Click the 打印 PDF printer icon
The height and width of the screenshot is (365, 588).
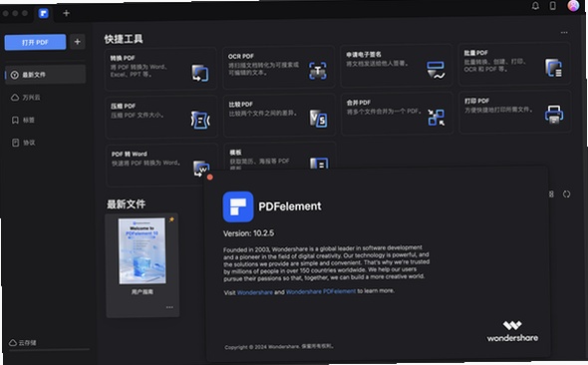(x=554, y=115)
